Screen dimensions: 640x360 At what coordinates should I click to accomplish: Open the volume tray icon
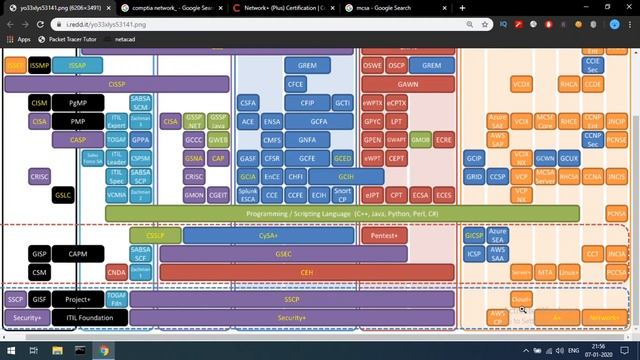pos(560,350)
